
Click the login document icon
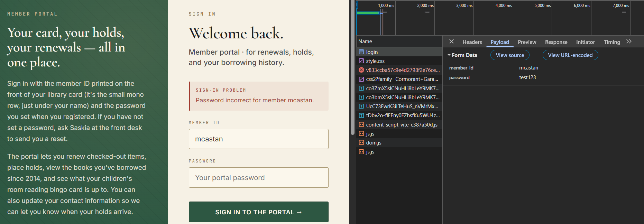[x=361, y=52]
